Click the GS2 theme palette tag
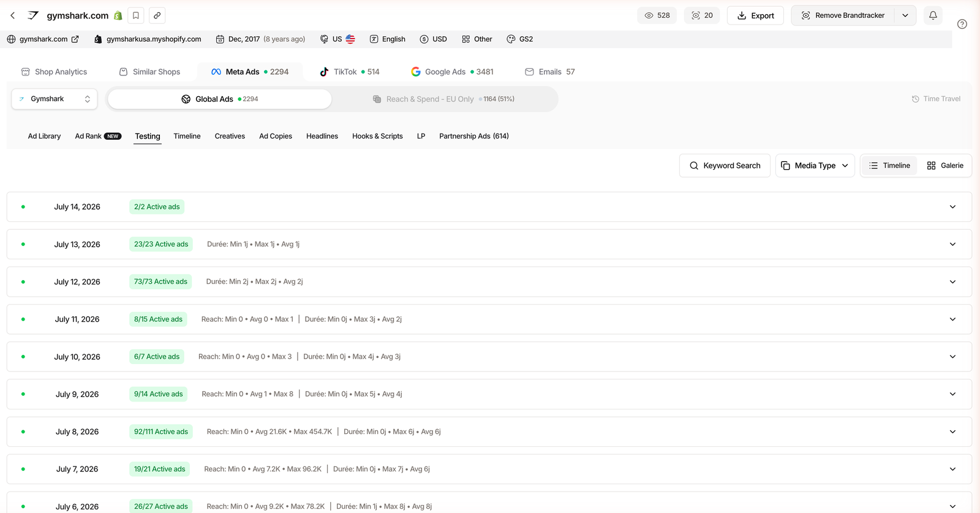This screenshot has height=513, width=980. click(x=520, y=39)
